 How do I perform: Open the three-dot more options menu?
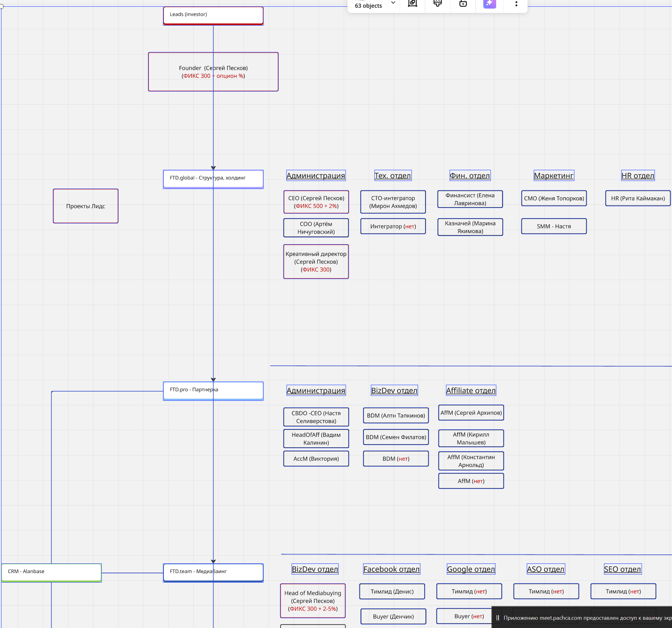click(516, 4)
